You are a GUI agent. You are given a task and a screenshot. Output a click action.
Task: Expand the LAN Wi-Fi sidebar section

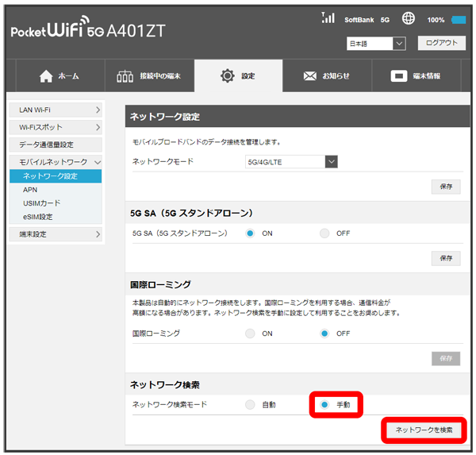click(x=59, y=110)
